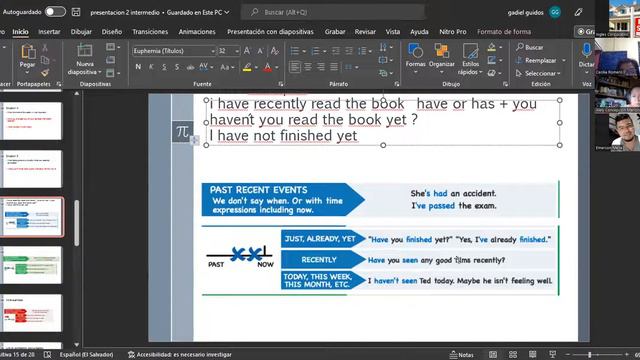The height and width of the screenshot is (360, 640).
Task: Open the Ayuda tab
Action: [419, 31]
